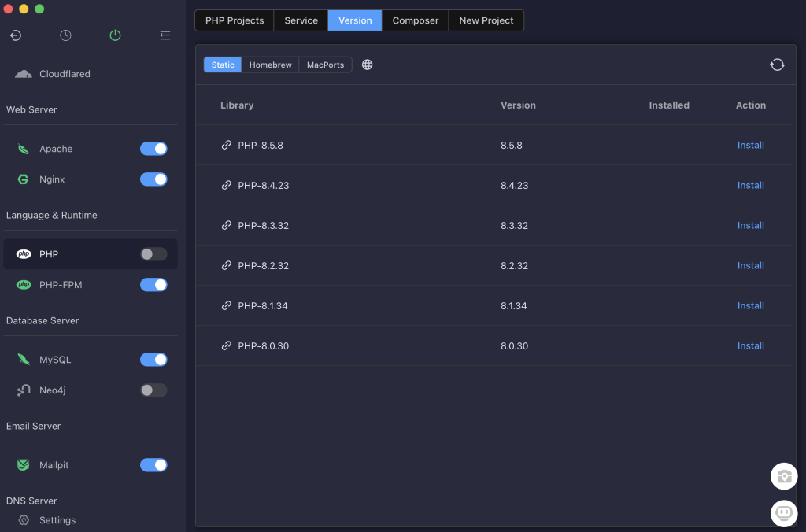This screenshot has height=532, width=806.
Task: Click the link icon beside PHP-8.4.23
Action: pyautogui.click(x=226, y=185)
